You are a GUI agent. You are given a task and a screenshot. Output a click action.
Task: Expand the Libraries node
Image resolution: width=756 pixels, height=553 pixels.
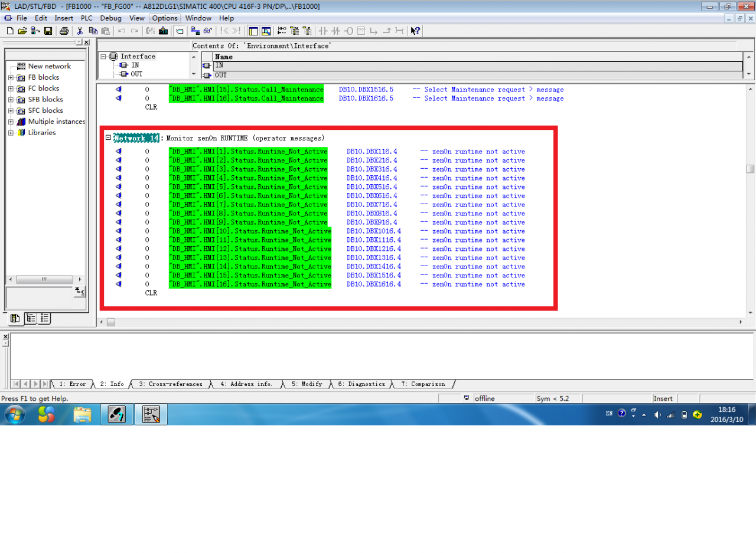11,133
